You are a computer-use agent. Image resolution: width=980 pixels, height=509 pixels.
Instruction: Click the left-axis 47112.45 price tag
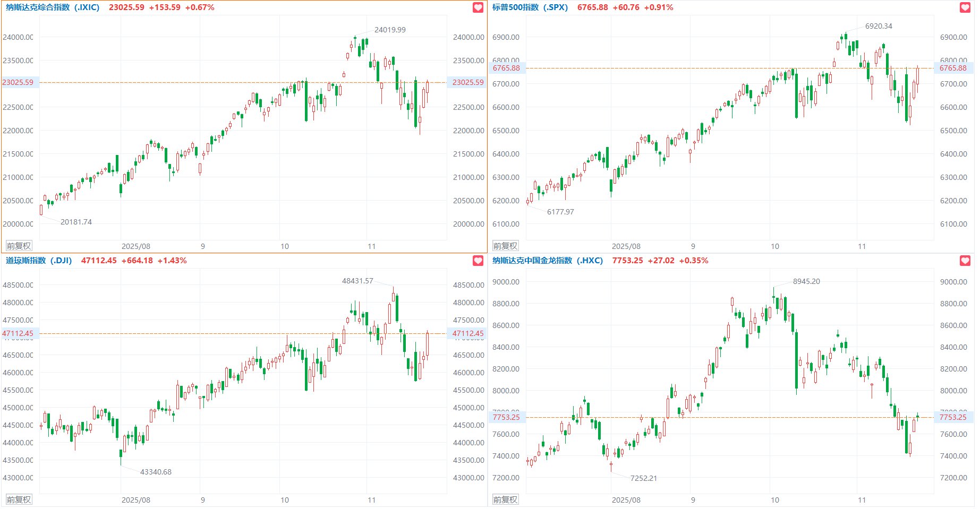[18, 333]
